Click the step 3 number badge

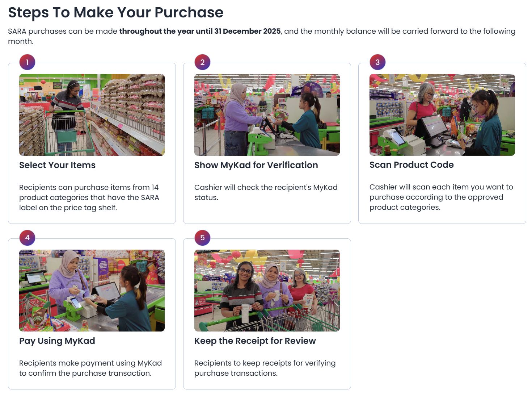click(377, 62)
